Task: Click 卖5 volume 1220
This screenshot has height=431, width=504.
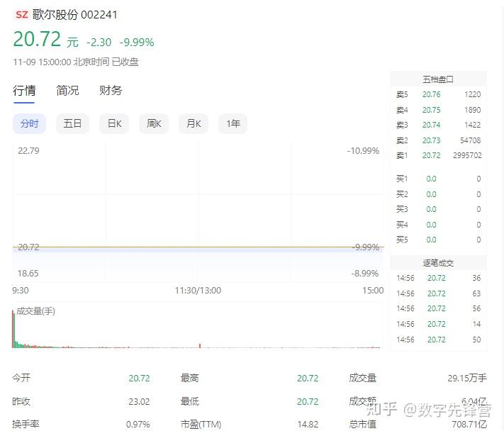Action: point(473,94)
